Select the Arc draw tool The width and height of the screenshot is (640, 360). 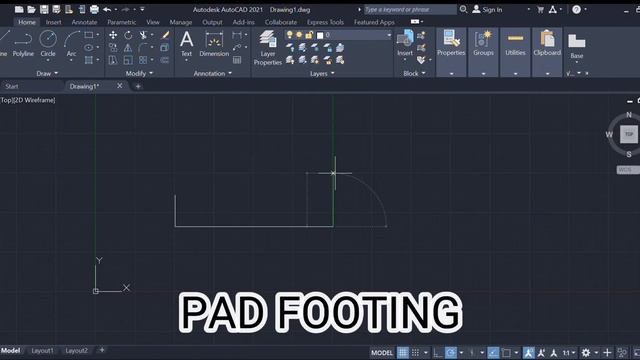[71, 44]
